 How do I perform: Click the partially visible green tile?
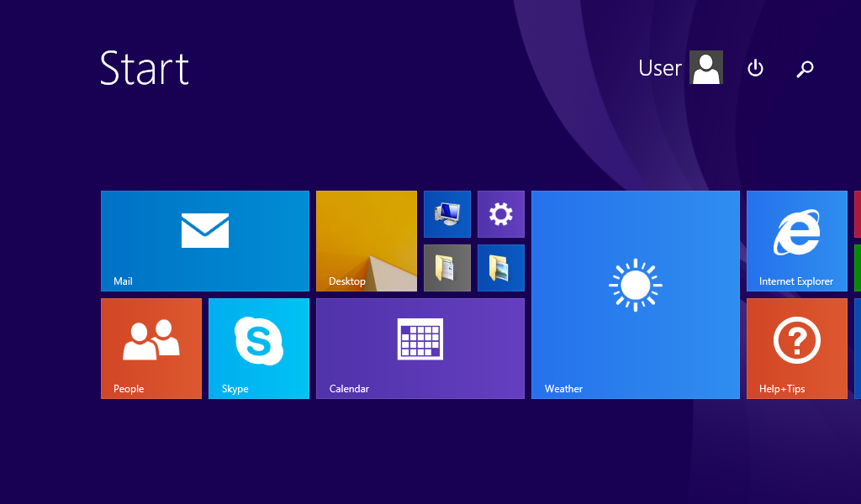pyautogui.click(x=858, y=268)
